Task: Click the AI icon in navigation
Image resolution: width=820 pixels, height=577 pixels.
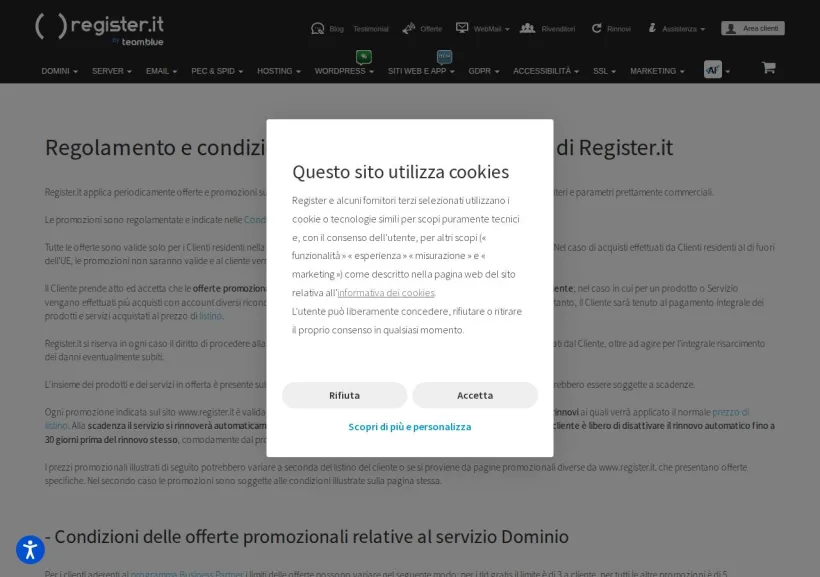Action: (x=712, y=69)
